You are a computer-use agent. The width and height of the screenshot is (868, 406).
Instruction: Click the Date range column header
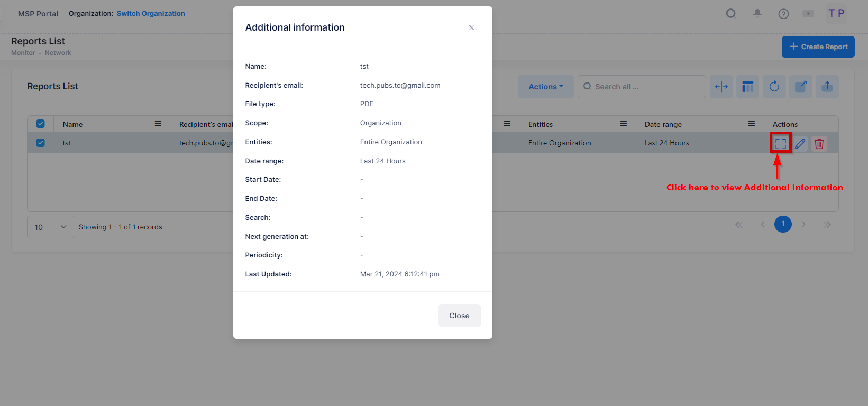[x=663, y=124]
